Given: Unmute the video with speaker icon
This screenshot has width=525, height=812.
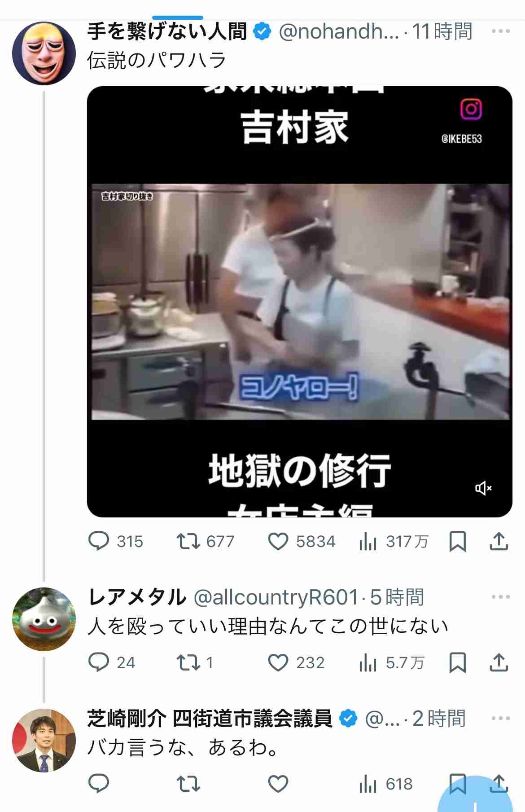Looking at the screenshot, I should point(483,488).
